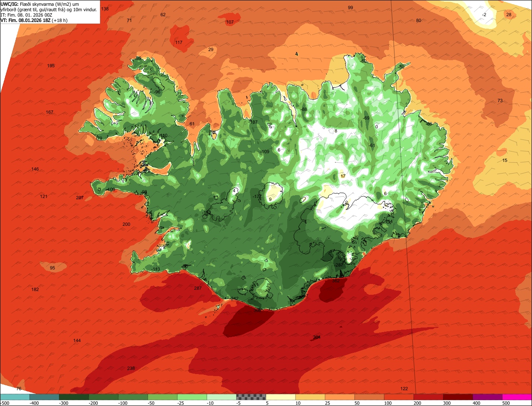Click the map value -110
The height and width of the screenshot is (406, 532).
point(163,135)
